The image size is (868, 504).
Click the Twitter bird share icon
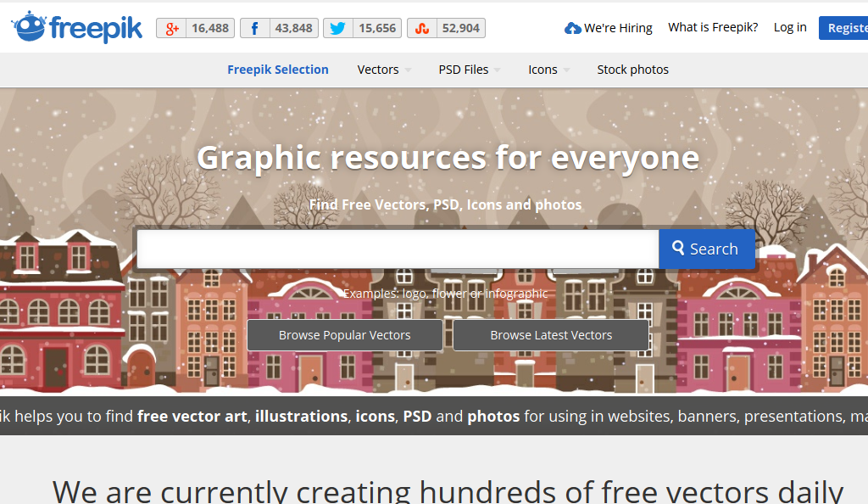pos(337,28)
